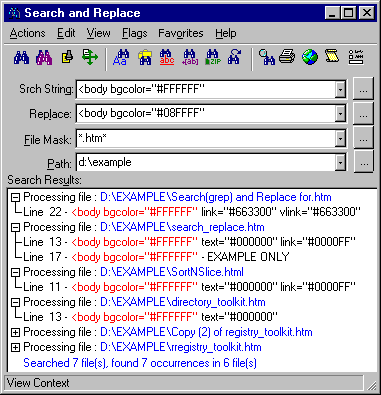Minimize the Search and Replace window
381x395 pixels.
[x=332, y=13]
